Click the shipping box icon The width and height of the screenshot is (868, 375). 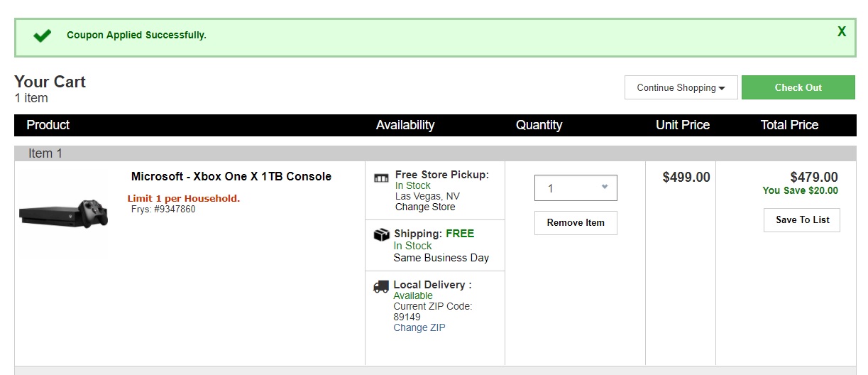point(381,234)
